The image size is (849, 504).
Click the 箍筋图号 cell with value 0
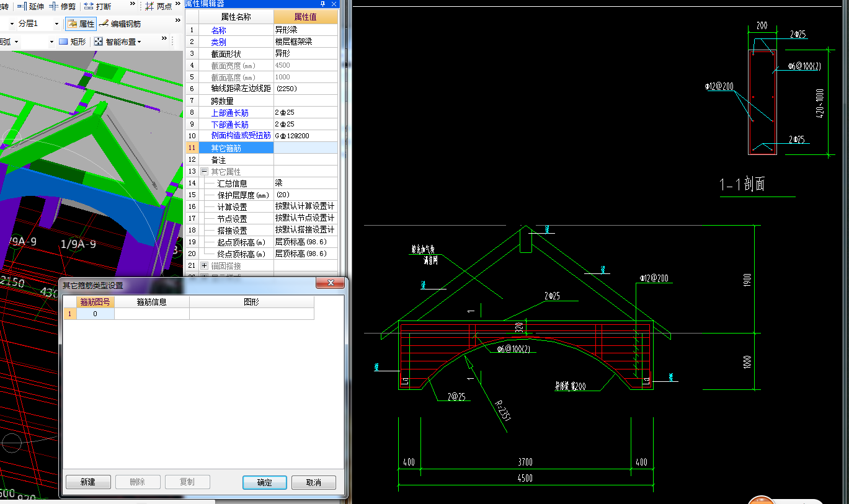click(96, 314)
